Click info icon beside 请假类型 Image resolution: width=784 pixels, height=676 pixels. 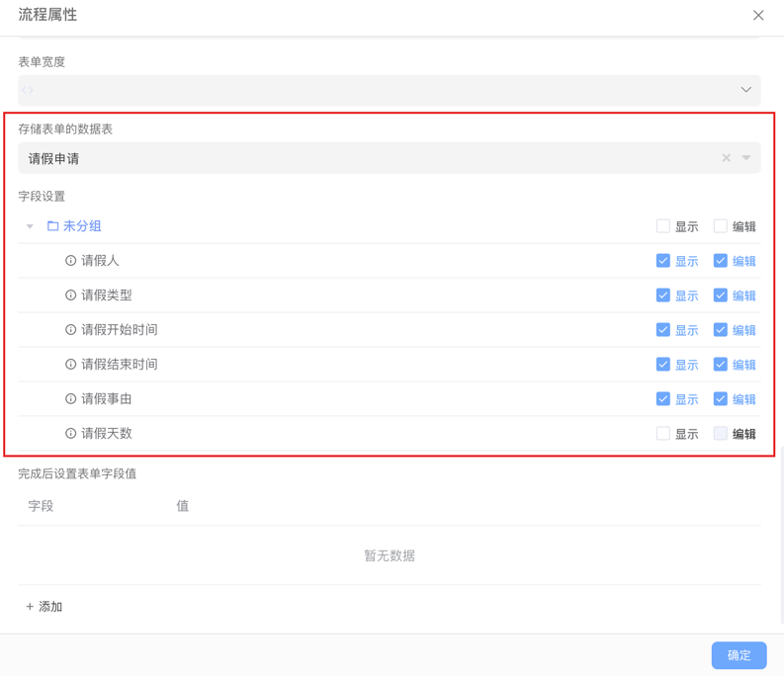tap(70, 296)
